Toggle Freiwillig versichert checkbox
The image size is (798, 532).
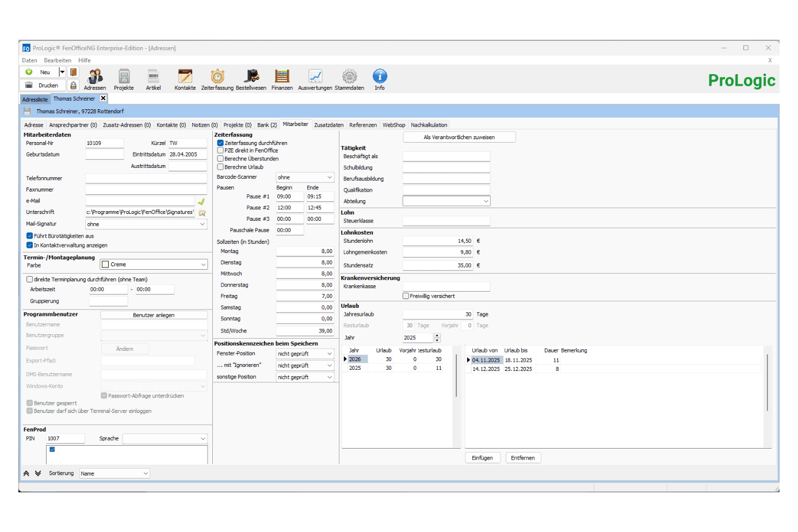coord(406,296)
